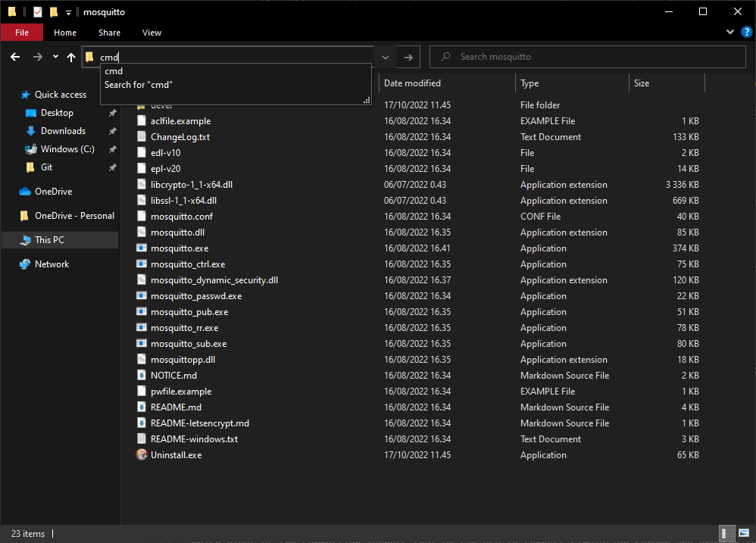Select the mosquitto.conf file name
The width and height of the screenshot is (756, 543).
(x=181, y=217)
